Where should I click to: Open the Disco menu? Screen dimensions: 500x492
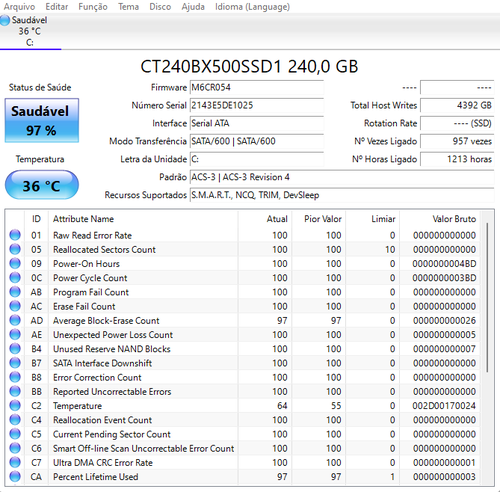point(160,7)
